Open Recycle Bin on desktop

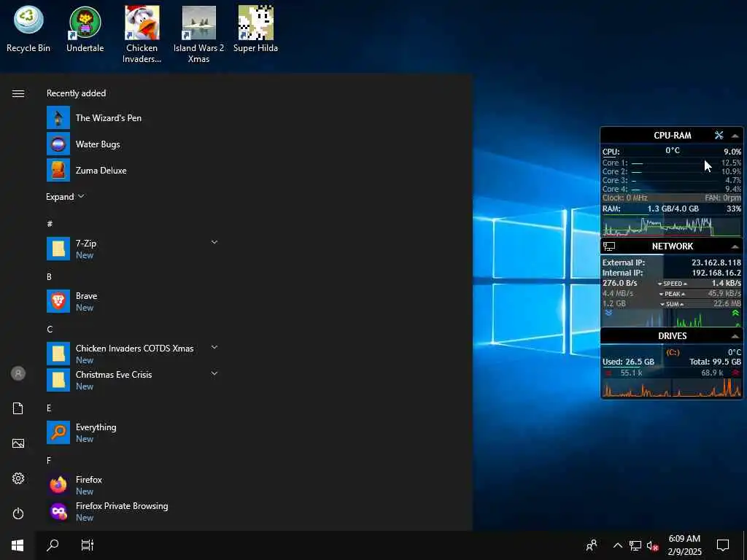tap(28, 29)
